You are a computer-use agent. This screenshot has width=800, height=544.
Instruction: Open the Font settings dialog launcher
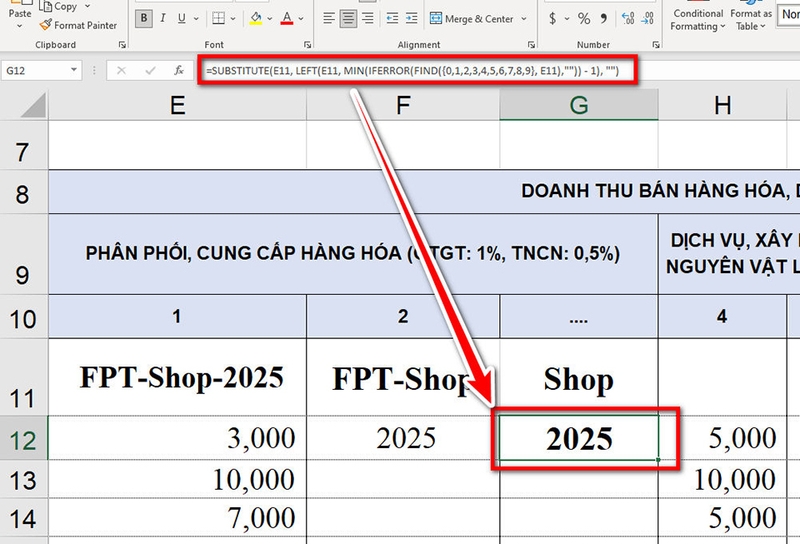(308, 45)
